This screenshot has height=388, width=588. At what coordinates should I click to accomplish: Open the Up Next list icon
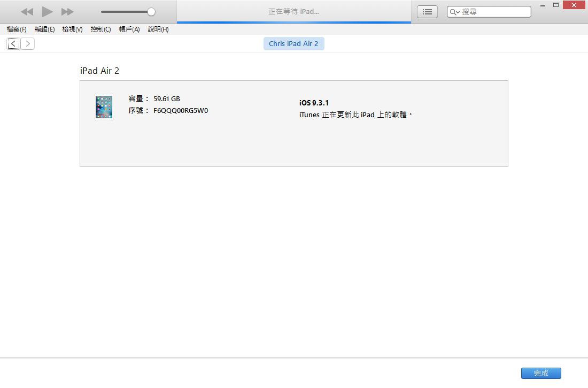[x=427, y=12]
